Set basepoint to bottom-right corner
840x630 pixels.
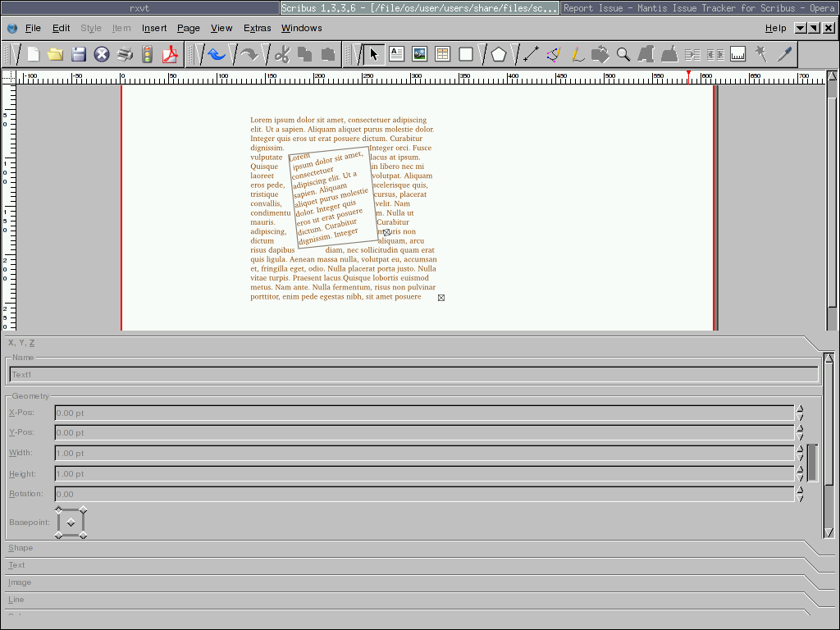tap(83, 536)
